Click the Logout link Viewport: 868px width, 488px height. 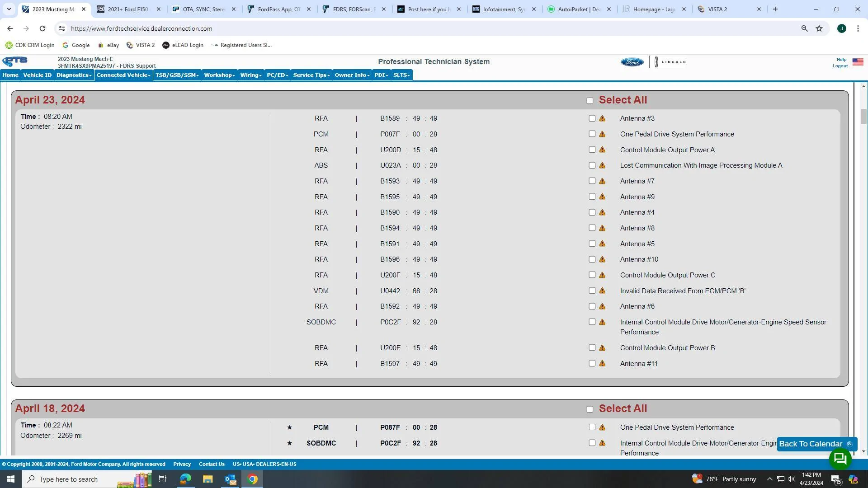point(840,66)
